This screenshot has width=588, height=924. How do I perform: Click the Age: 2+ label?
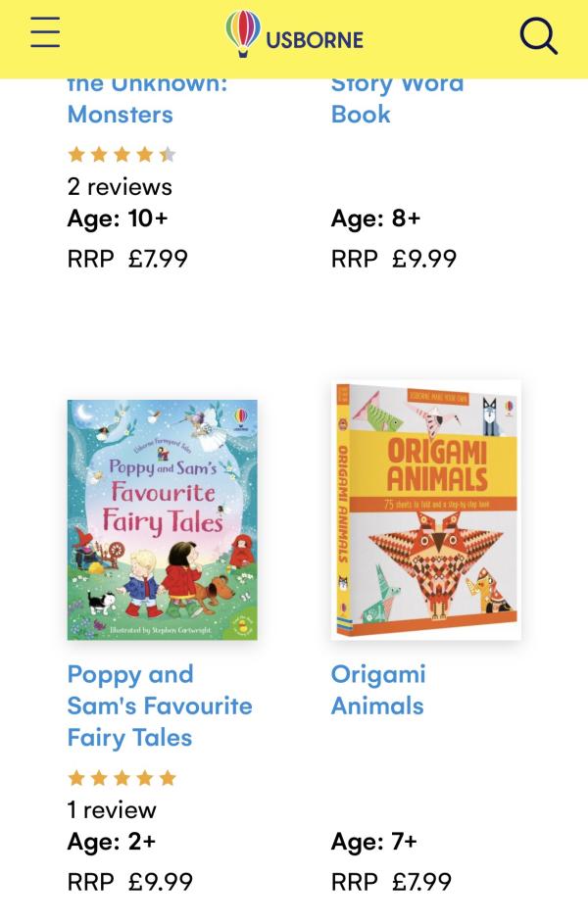coord(112,842)
